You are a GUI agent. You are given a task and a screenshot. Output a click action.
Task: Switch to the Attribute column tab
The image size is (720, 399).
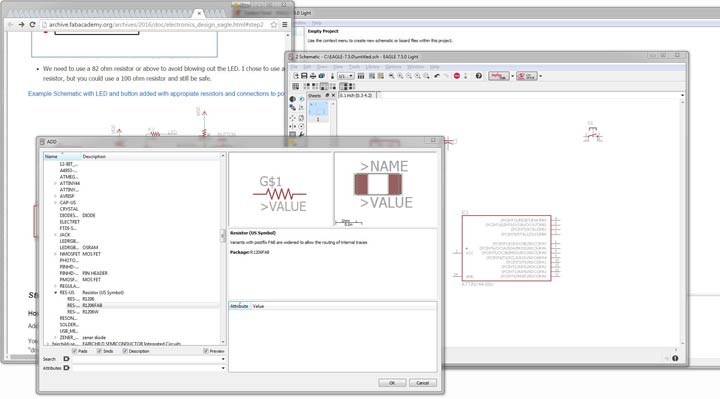(x=239, y=306)
